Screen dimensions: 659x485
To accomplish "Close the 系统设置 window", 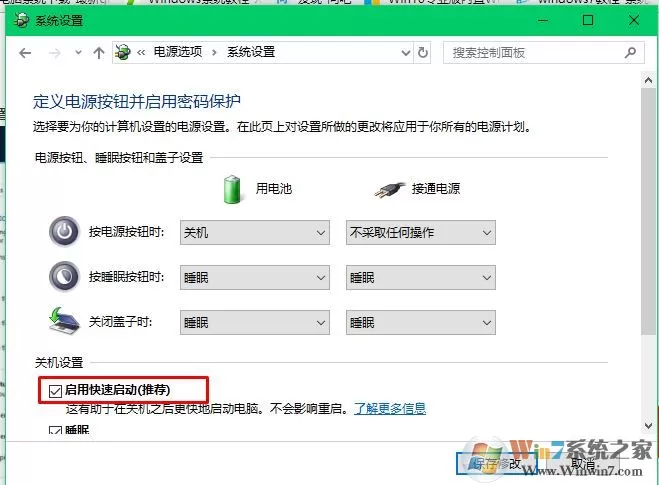I will pos(634,20).
